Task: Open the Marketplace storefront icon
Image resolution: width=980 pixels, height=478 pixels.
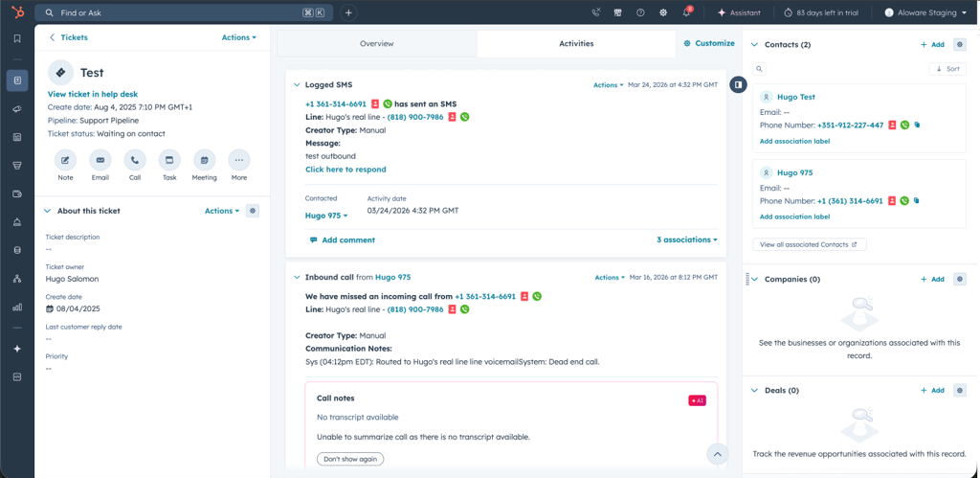Action: tap(617, 12)
